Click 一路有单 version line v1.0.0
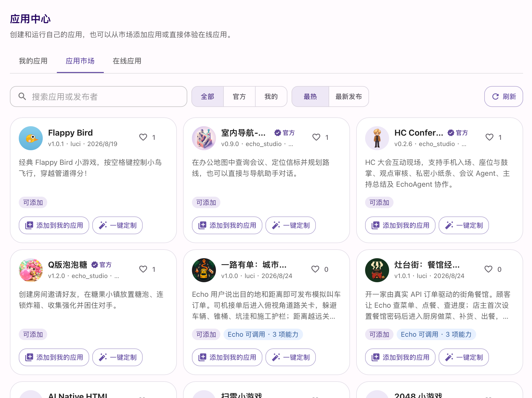Viewport: 532px width, 398px height. tap(257, 276)
